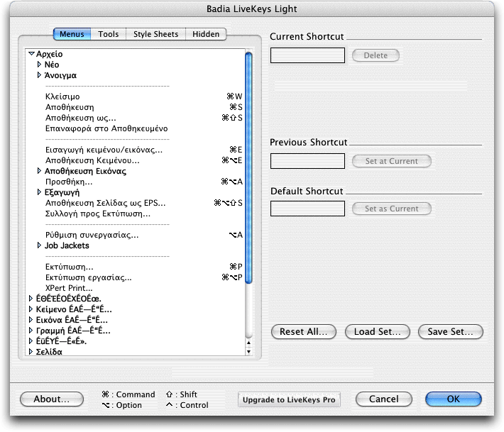Click the scroll down arrow in menu list

(248, 351)
